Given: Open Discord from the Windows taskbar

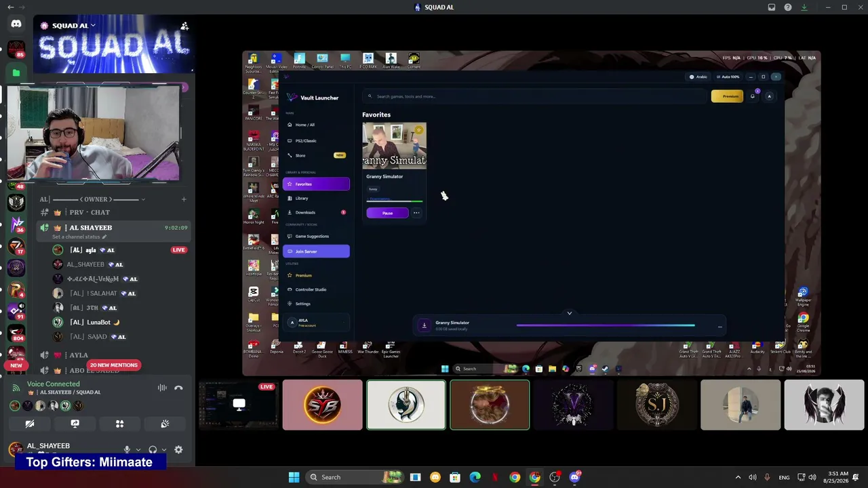Looking at the screenshot, I should click(x=575, y=477).
